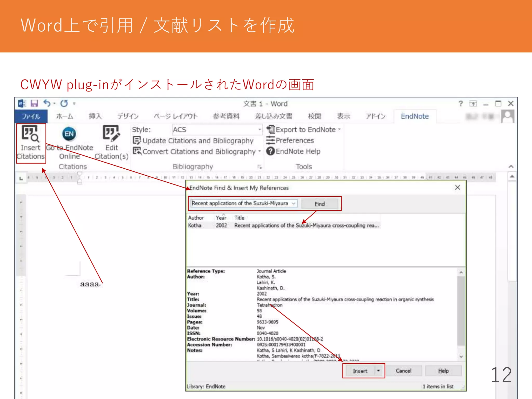Click the ribbon display options icon
The height and width of the screenshot is (399, 532).
point(473,104)
